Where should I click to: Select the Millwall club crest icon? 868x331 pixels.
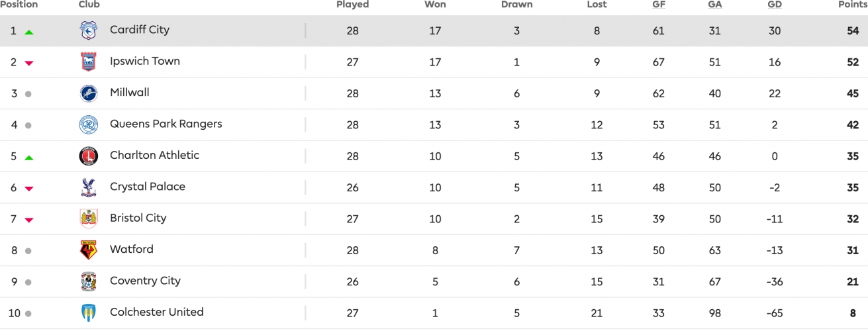tap(88, 93)
